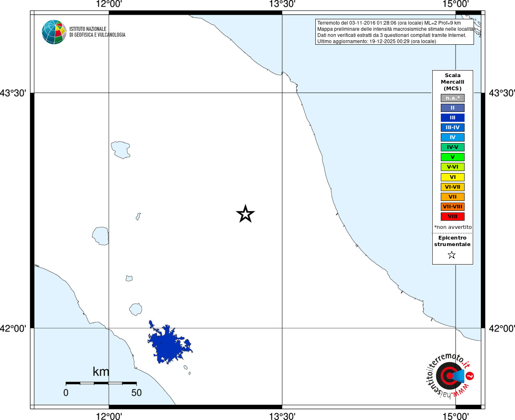Select the III-IV legend swatch

click(x=453, y=128)
